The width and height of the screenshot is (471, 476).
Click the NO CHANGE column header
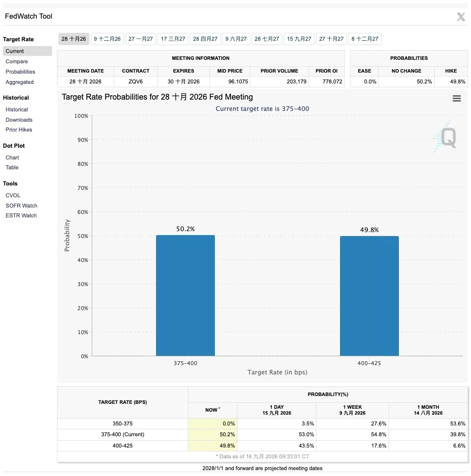pos(406,71)
